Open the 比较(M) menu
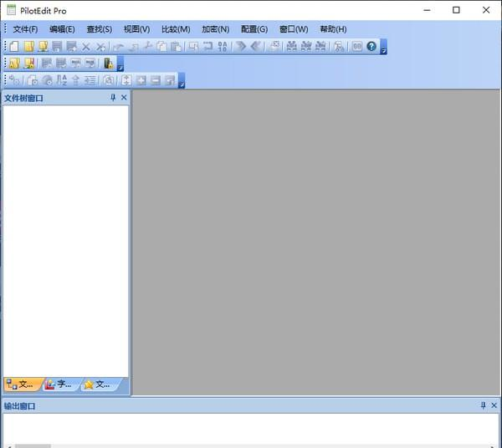The image size is (502, 448). (x=176, y=29)
